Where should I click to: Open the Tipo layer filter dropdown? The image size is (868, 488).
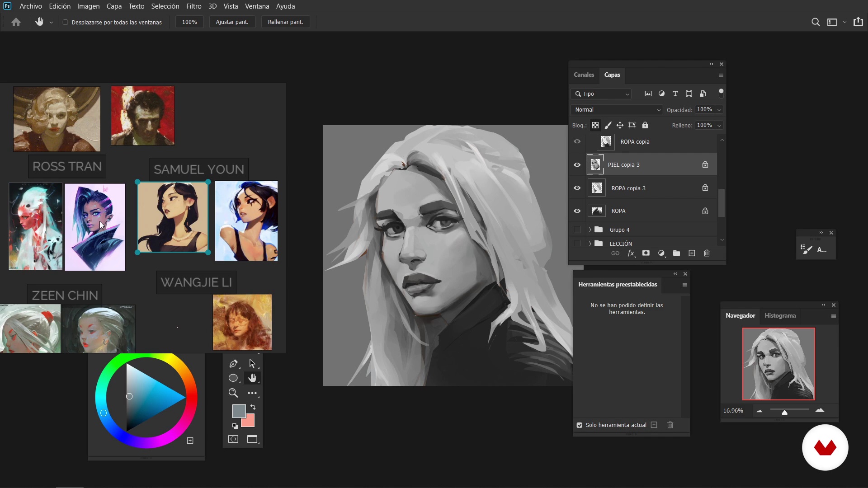(602, 94)
